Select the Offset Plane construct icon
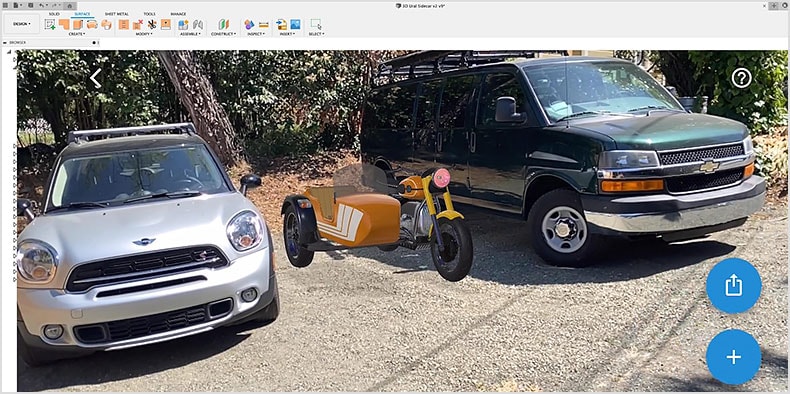This screenshot has width=790, height=394. click(x=224, y=24)
